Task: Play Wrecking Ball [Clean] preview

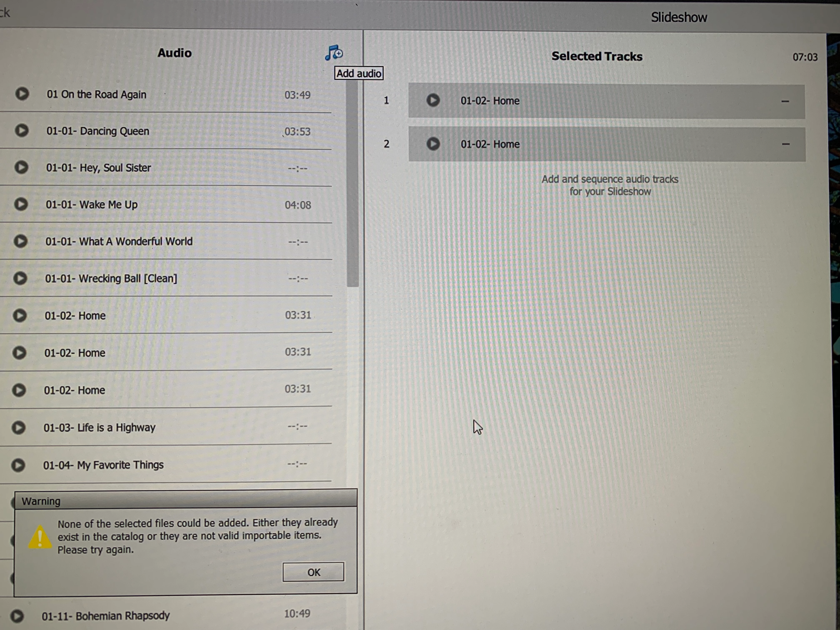Action: click(20, 278)
